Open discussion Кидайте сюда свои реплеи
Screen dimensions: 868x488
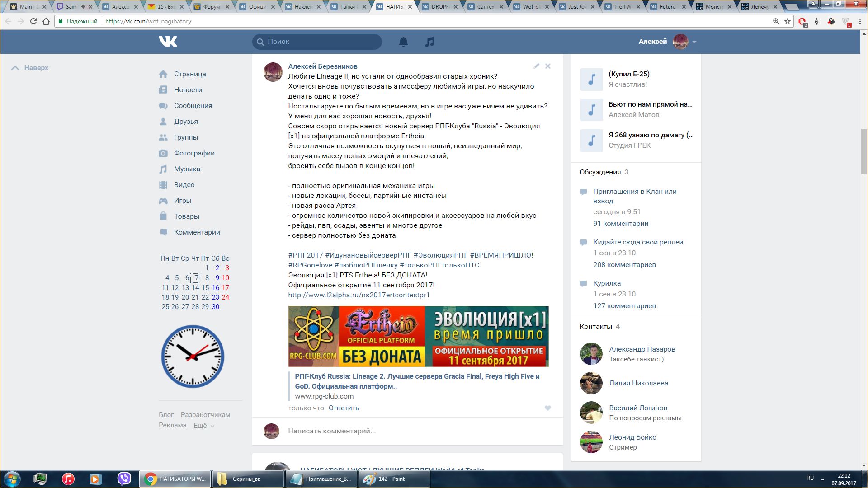click(x=638, y=242)
